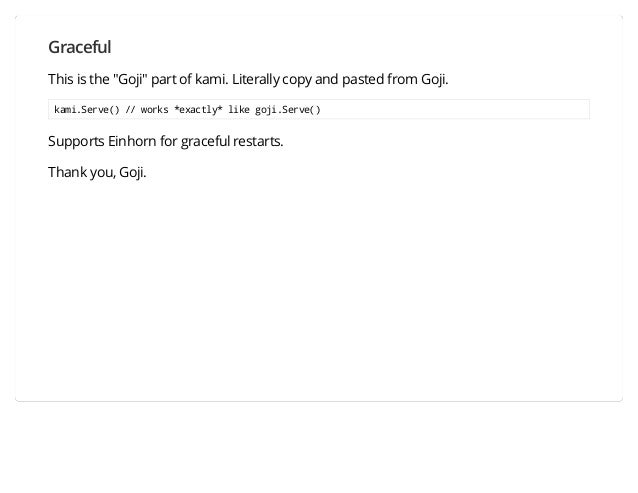Click "from Goji." ending the first paragraph
Viewport: 638px width, 493px height.
[x=418, y=79]
